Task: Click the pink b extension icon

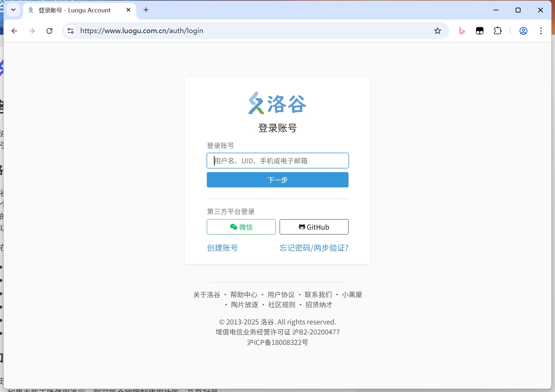Action: click(x=462, y=31)
